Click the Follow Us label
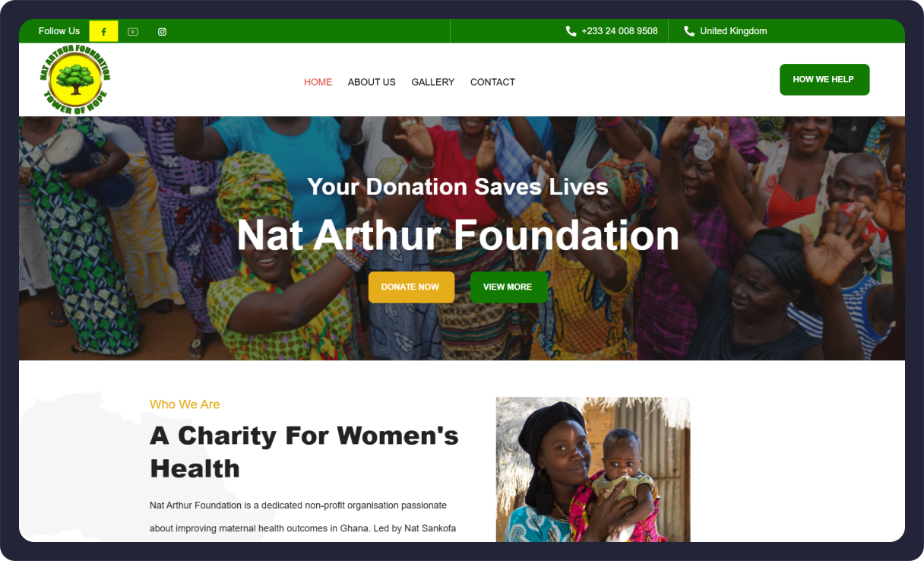 coord(59,31)
